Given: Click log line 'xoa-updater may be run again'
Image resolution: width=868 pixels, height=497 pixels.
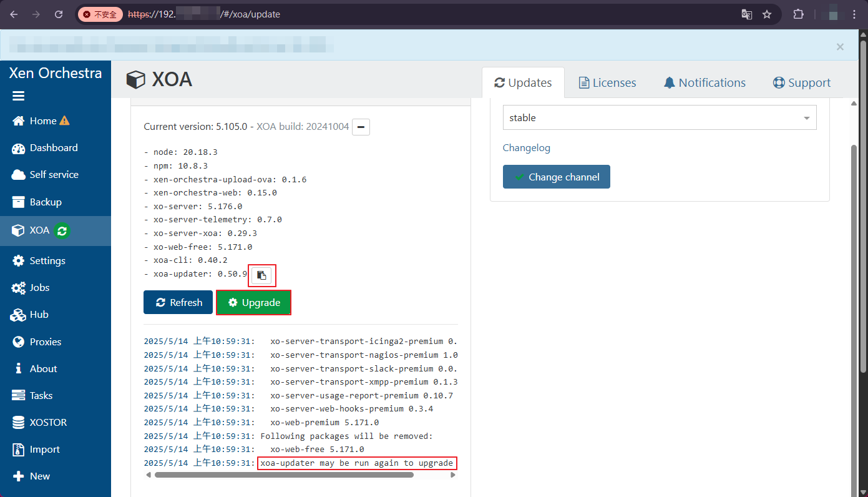Looking at the screenshot, I should click(x=356, y=463).
